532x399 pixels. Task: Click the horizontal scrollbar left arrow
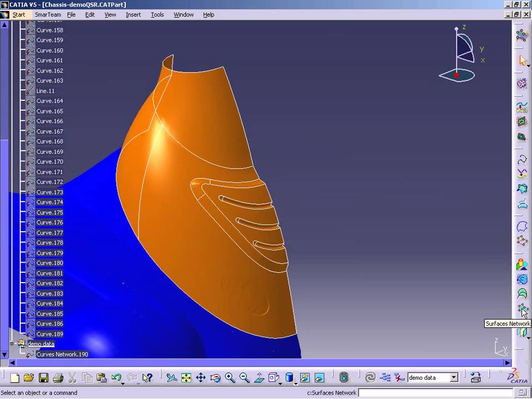pyautogui.click(x=12, y=362)
